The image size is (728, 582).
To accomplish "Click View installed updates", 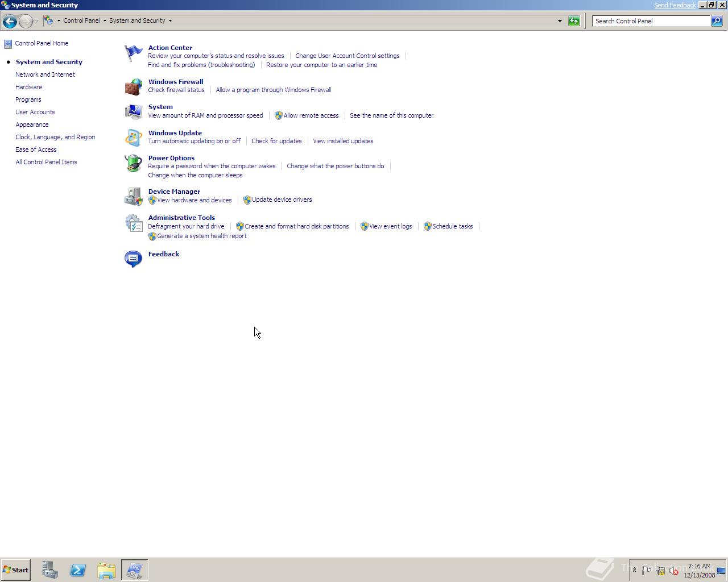I will 343,141.
